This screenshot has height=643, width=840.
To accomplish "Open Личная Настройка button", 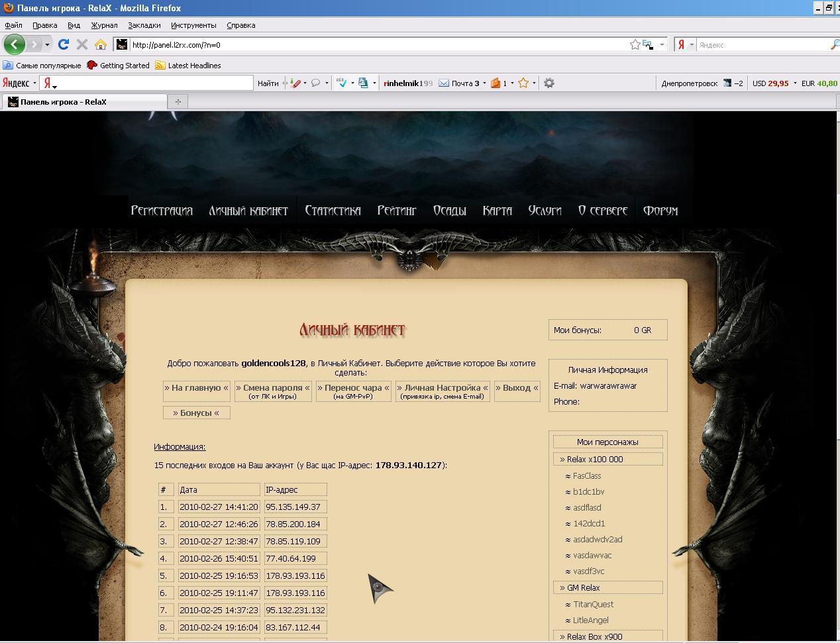I will pos(442,391).
